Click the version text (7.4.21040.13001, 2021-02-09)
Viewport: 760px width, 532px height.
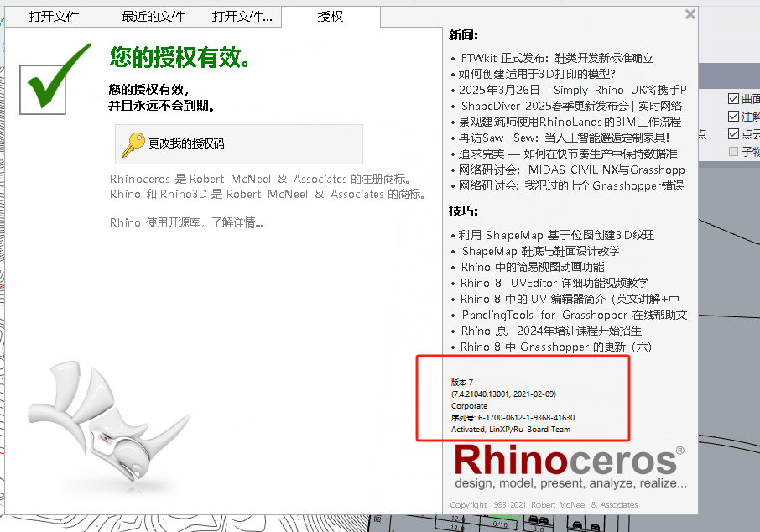click(503, 394)
